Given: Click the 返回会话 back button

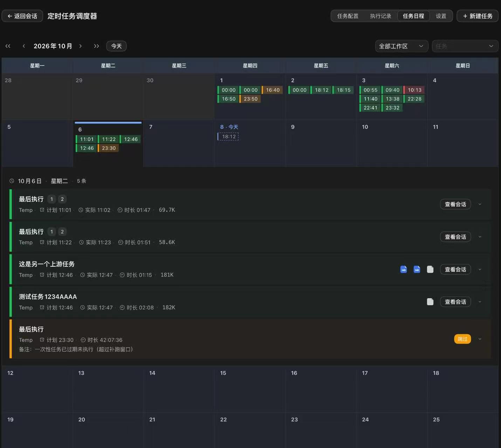Looking at the screenshot, I should (22, 16).
